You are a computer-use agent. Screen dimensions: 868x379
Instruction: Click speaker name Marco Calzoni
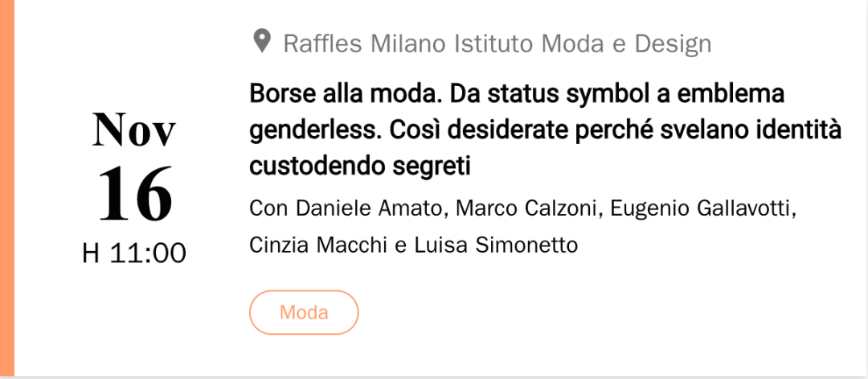528,209
